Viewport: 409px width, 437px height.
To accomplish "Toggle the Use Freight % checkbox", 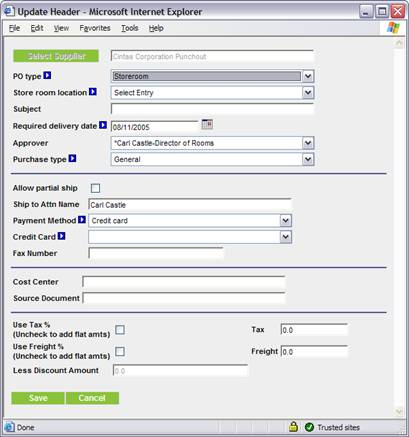I will tap(120, 352).
